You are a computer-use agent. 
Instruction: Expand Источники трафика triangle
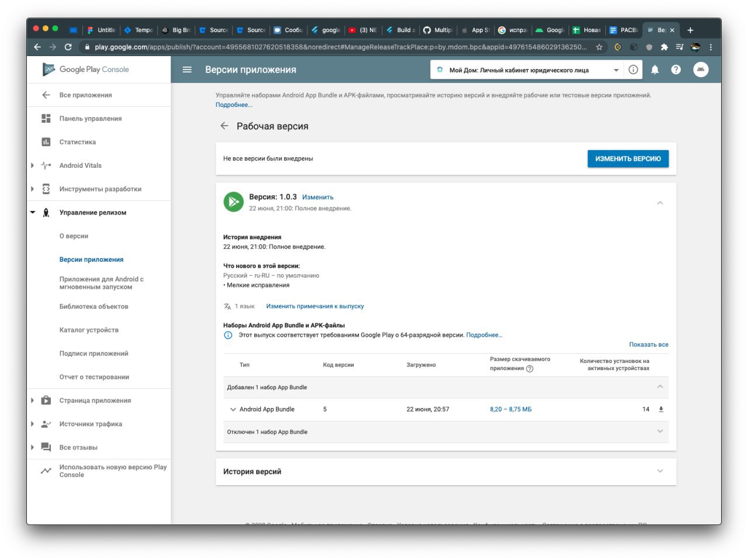tap(32, 424)
